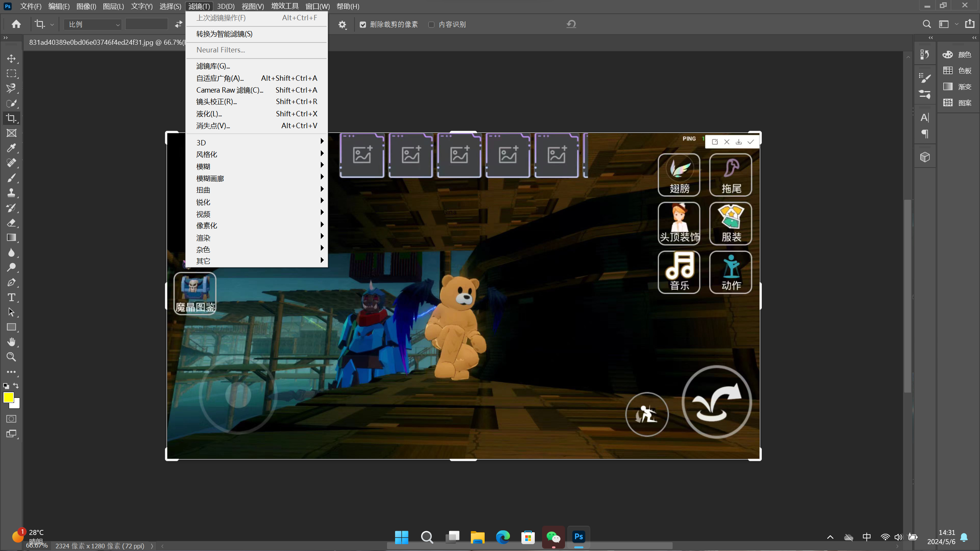The width and height of the screenshot is (980, 551).
Task: Open the 图像(I) menu
Action: point(86,6)
